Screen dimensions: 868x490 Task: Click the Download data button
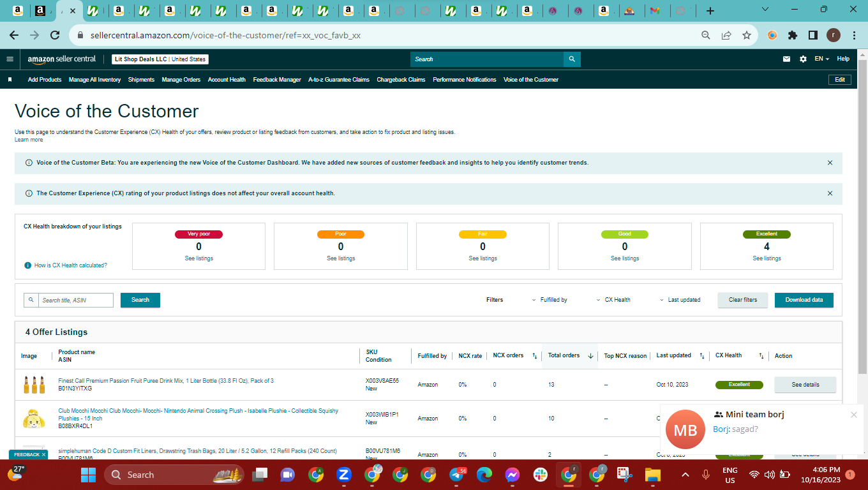[804, 300]
